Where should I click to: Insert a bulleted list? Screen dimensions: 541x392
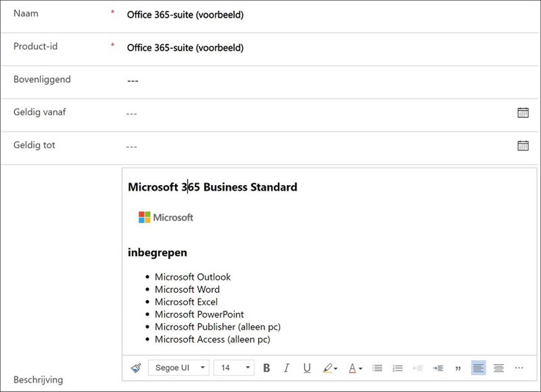[377, 368]
